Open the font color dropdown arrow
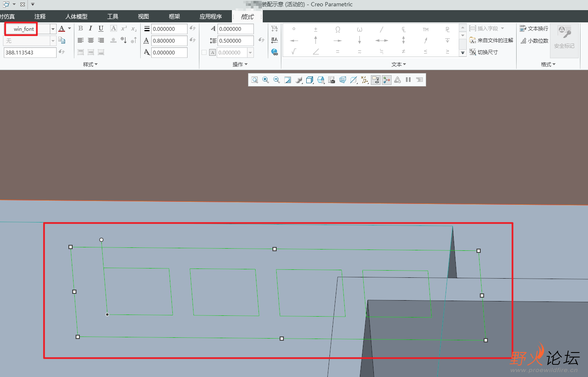 69,29
